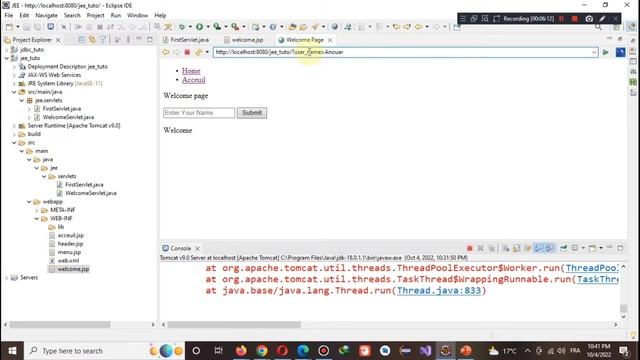Click the Collapse All icon in Project Explorer

pos(82,40)
